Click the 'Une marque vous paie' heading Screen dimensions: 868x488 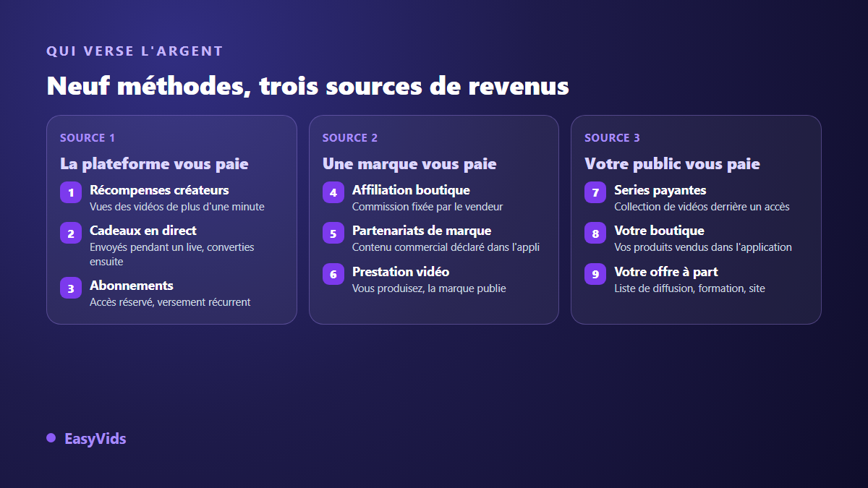[x=409, y=164]
